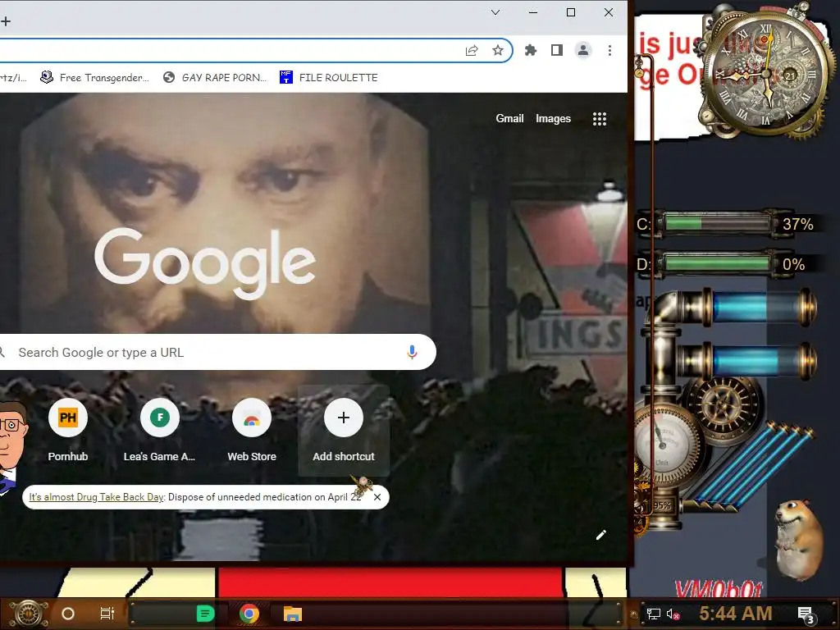This screenshot has width=840, height=630.
Task: Click the 0% D: drive value
Action: [x=793, y=264]
